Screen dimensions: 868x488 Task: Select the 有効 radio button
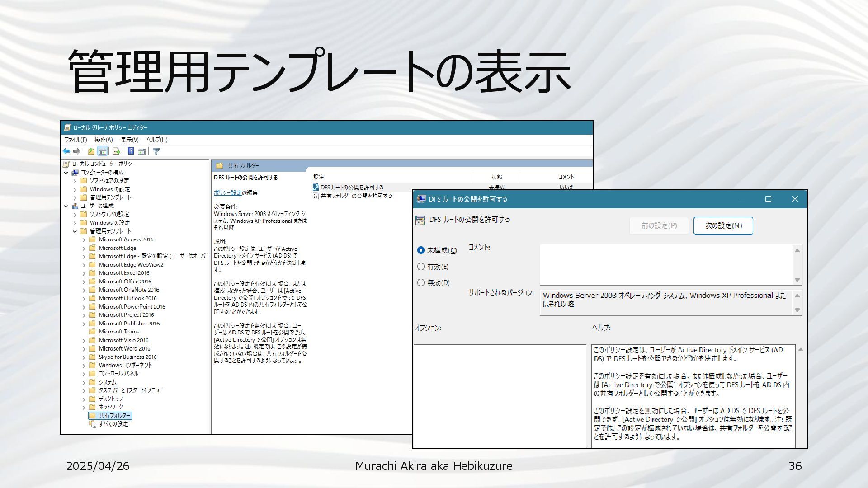tap(421, 267)
